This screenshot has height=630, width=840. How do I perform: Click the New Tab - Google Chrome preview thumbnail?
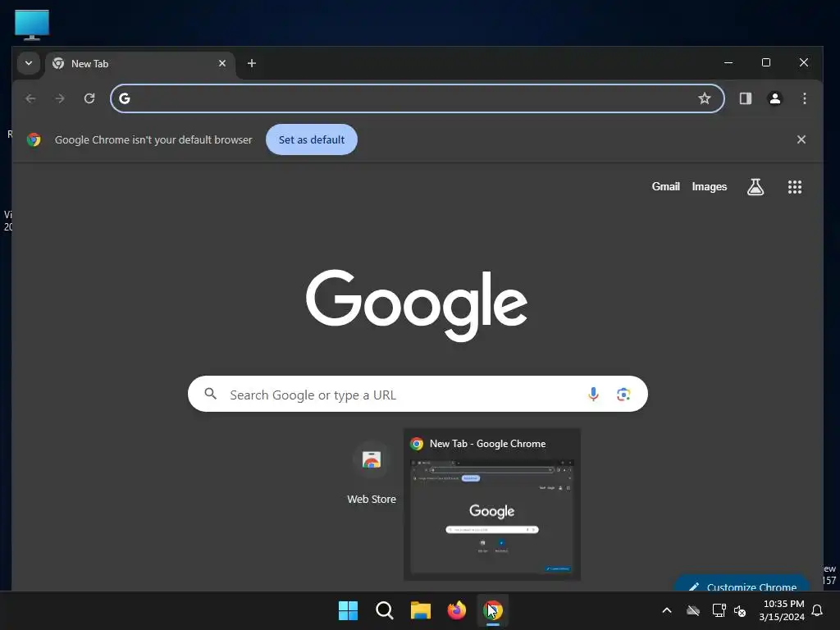(492, 504)
